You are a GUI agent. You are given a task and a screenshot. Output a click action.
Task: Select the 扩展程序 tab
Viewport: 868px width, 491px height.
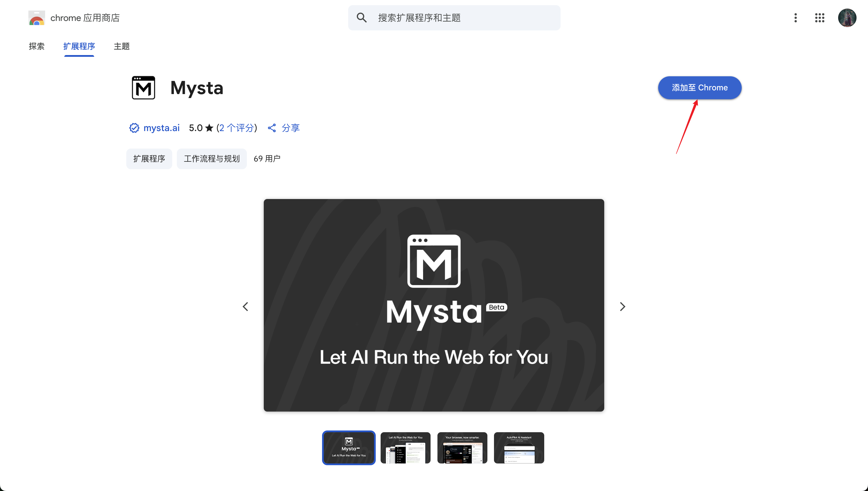79,46
